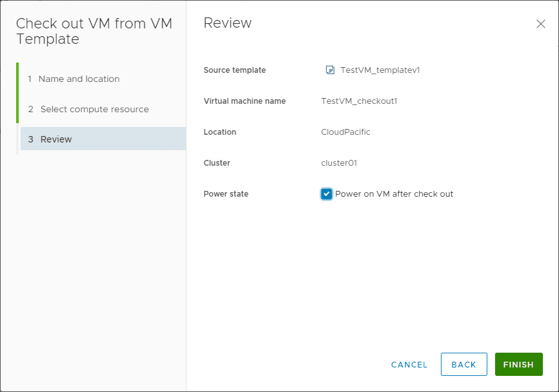Go back with the BACK button
This screenshot has height=392, width=559.
(463, 364)
